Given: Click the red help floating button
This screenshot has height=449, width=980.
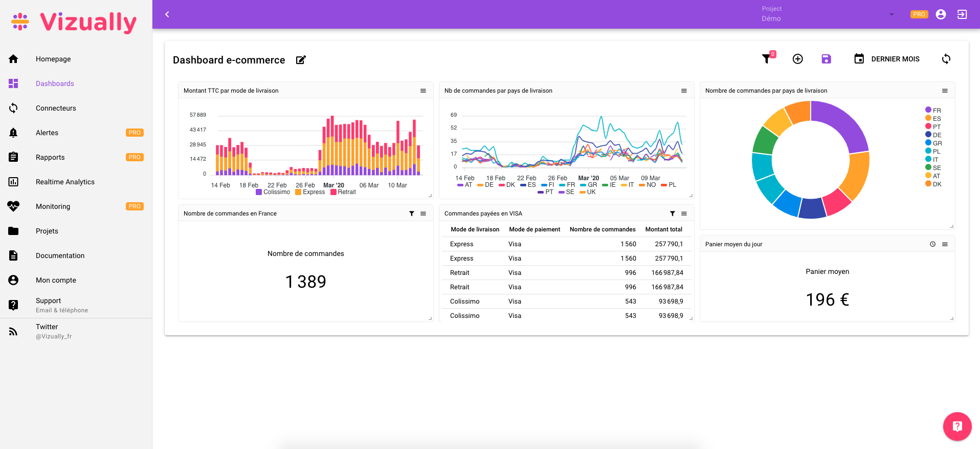Looking at the screenshot, I should click(957, 426).
